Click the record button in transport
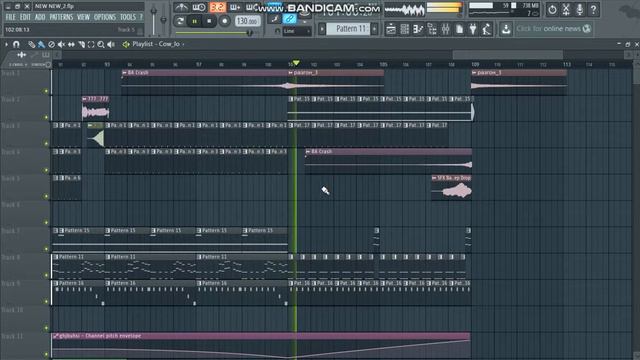This screenshot has width=640, height=360. [224, 21]
